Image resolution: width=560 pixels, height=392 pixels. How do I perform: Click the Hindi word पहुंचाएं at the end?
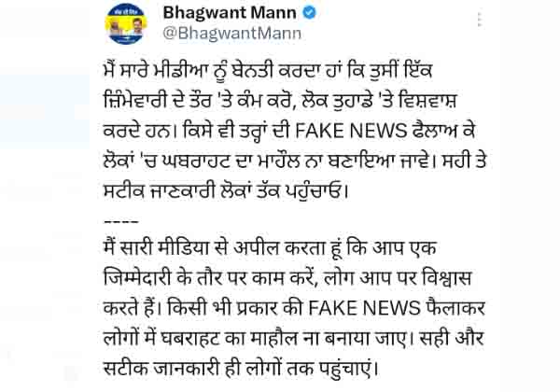[345, 368]
